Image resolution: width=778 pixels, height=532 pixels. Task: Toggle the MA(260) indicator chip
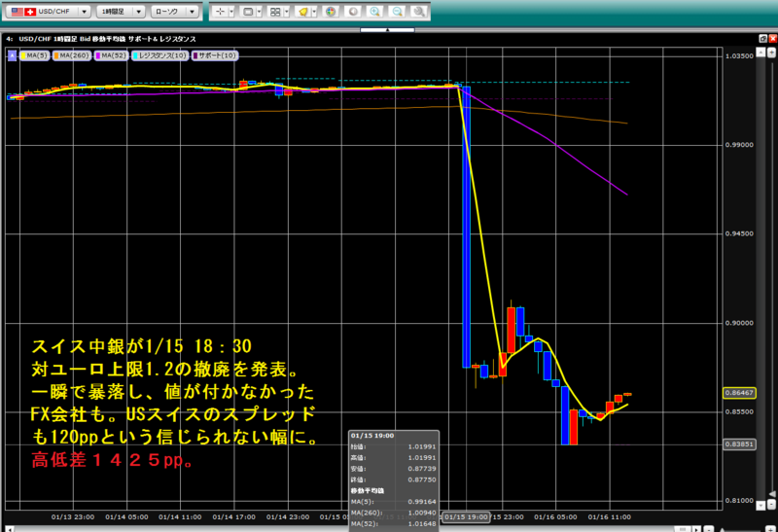click(x=72, y=55)
